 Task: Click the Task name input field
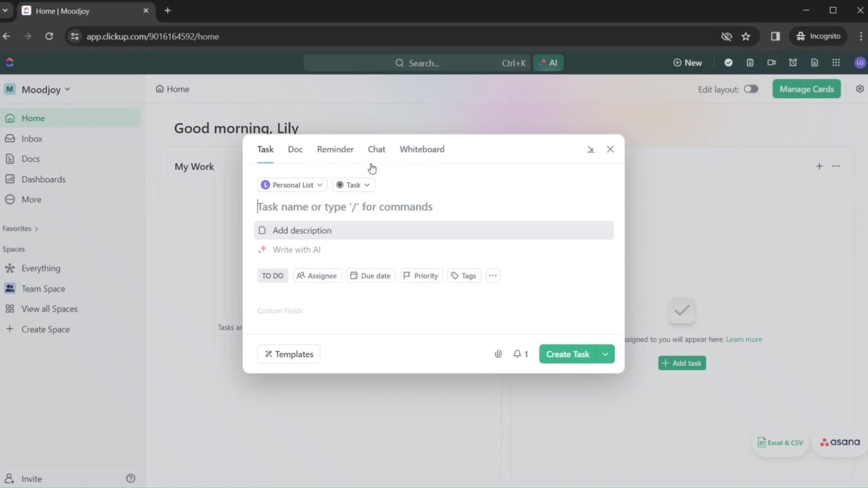pos(434,206)
